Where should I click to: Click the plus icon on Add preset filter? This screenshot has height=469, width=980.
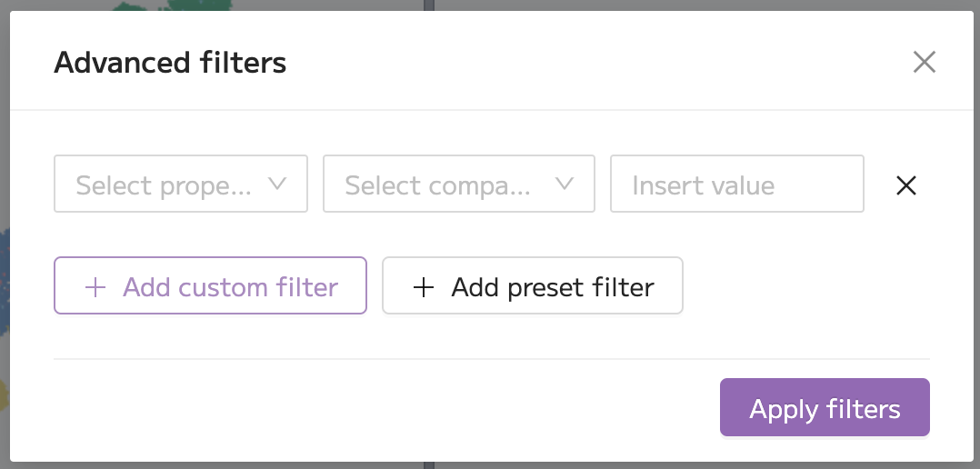coord(423,287)
